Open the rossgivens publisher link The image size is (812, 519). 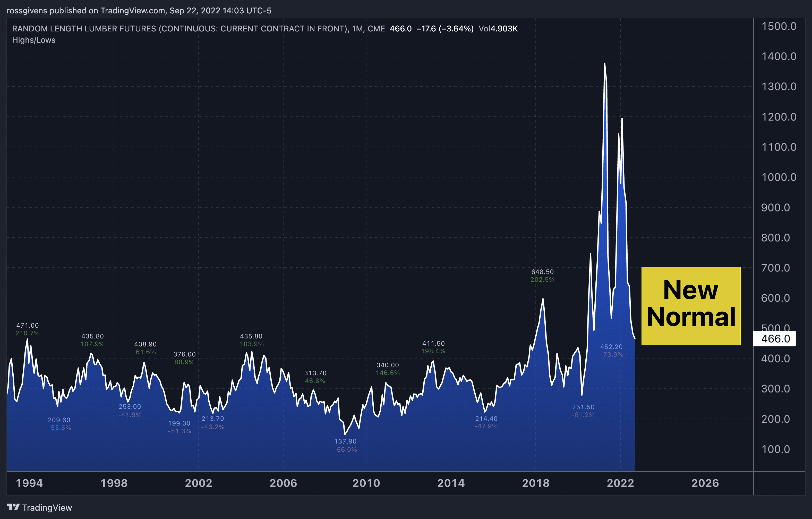pos(27,11)
